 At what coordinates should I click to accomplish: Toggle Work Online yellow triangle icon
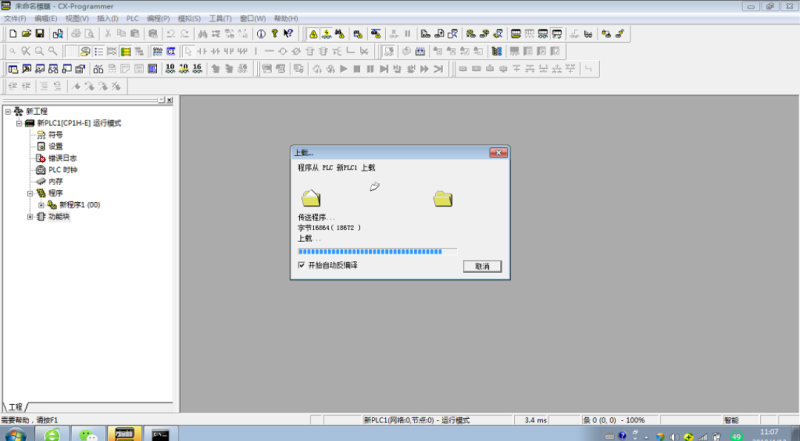313,34
